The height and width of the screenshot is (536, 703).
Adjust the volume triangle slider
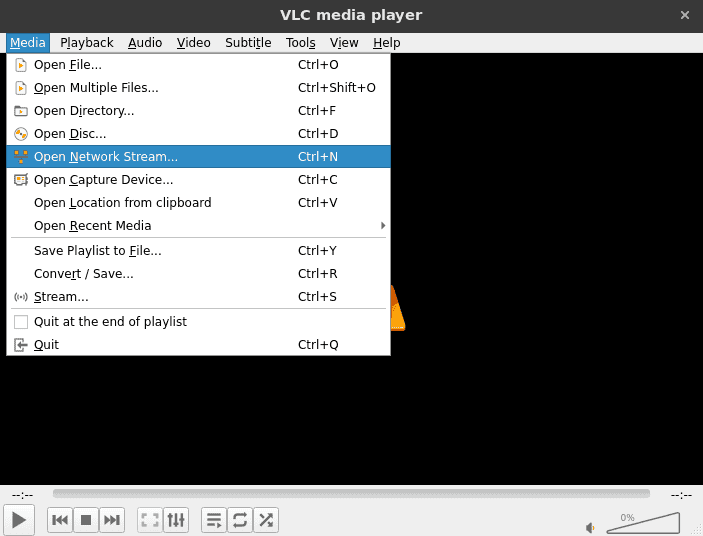click(x=643, y=523)
